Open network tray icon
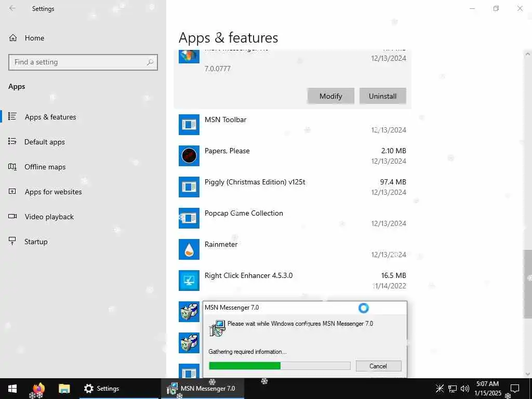This screenshot has width=532, height=399. (x=453, y=389)
